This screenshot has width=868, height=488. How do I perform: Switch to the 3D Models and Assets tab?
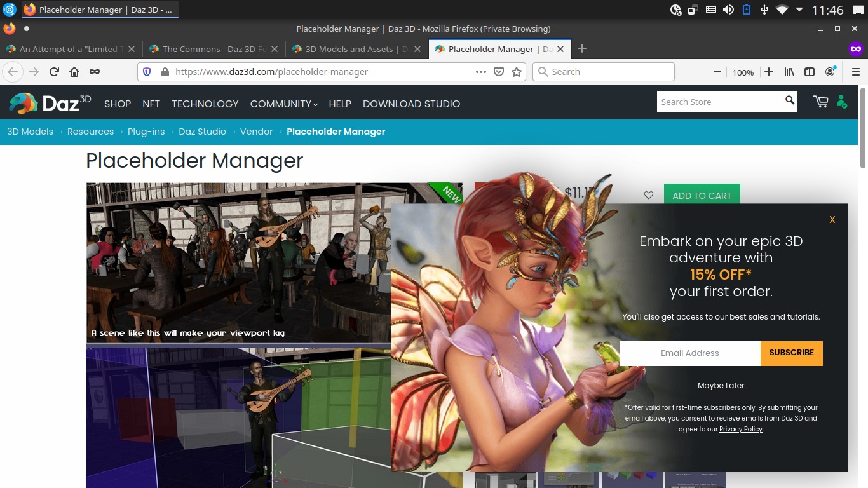tap(357, 49)
